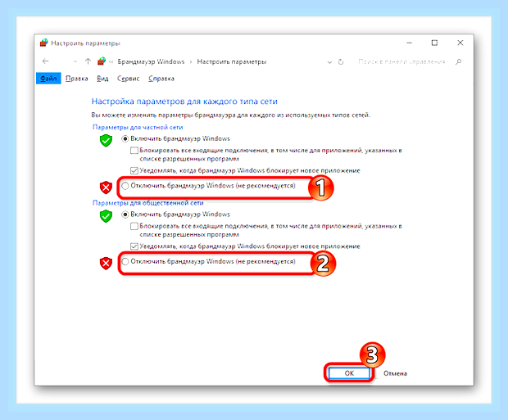Toggle notify checkbox for public network

click(x=134, y=246)
